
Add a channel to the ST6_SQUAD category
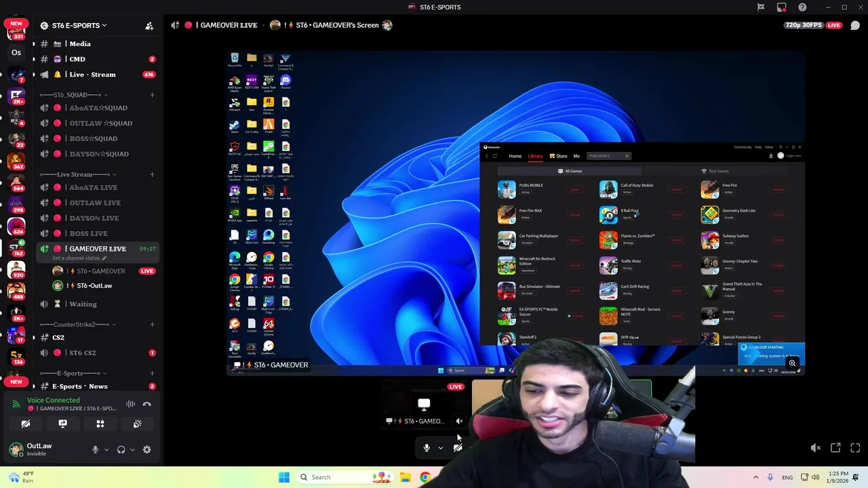point(152,95)
